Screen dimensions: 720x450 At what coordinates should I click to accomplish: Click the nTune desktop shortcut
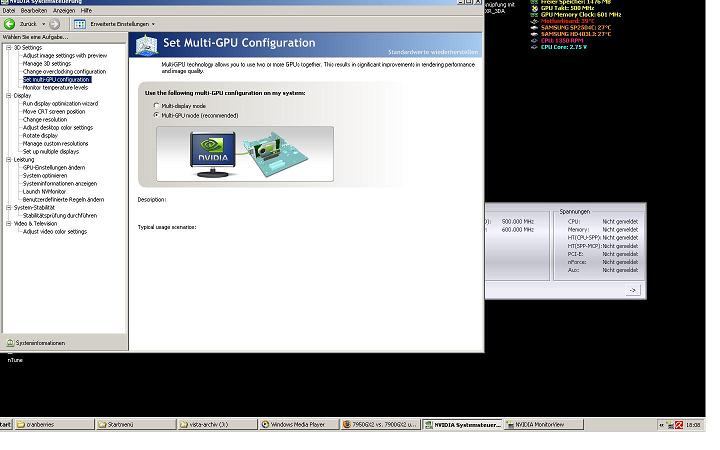[x=15, y=360]
